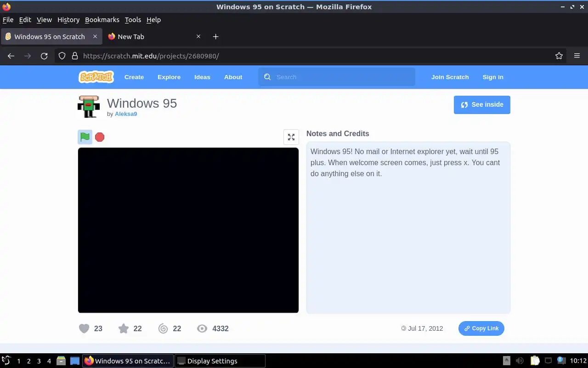Open Explore in the Scratch navigation
This screenshot has height=368, width=588.
click(169, 77)
